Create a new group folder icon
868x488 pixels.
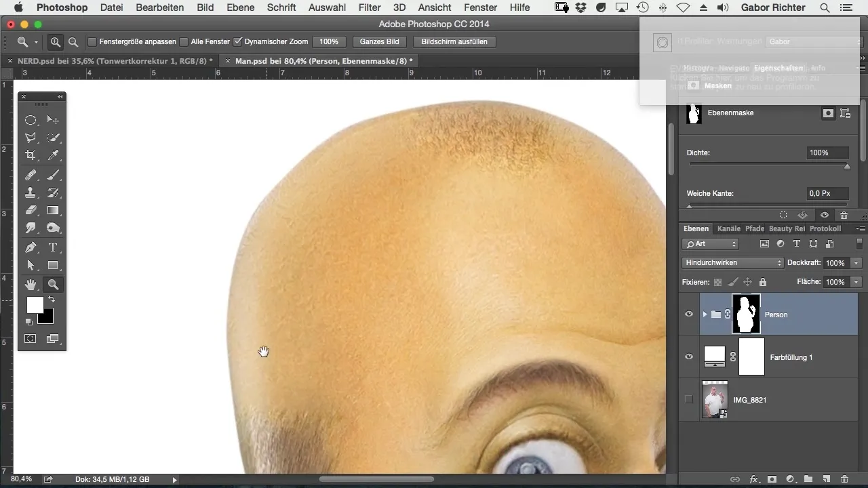[x=808, y=479]
